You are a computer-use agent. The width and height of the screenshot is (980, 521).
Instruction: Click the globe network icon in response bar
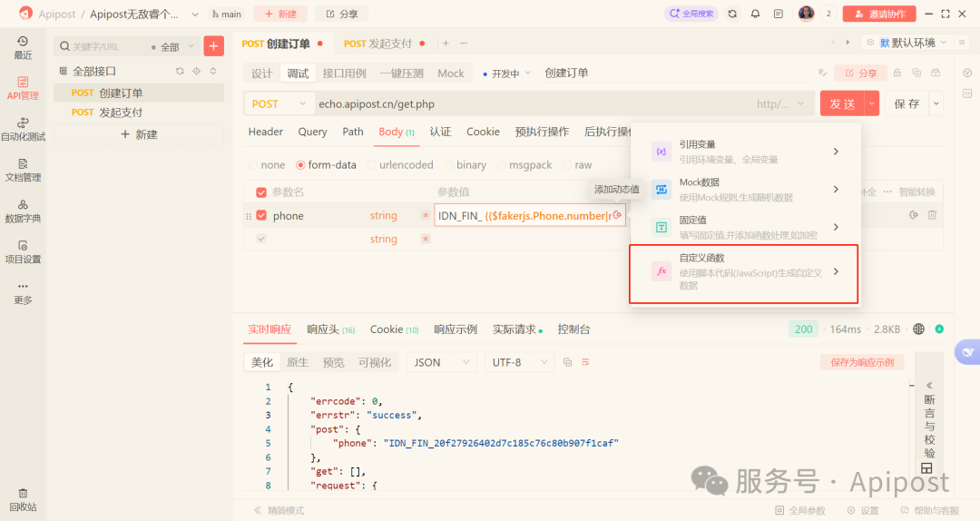pyautogui.click(x=918, y=329)
